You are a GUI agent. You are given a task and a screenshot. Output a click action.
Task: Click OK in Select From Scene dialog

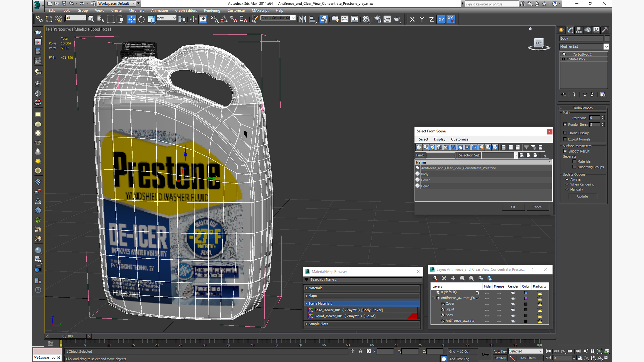(513, 207)
